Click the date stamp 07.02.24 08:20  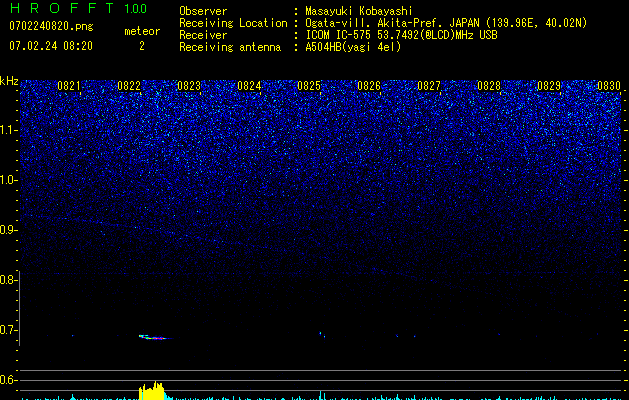tap(51, 46)
